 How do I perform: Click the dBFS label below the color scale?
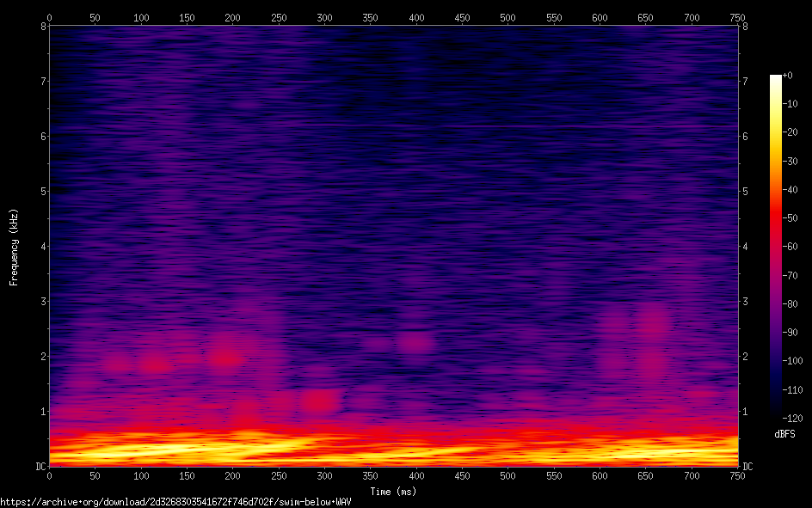784,434
